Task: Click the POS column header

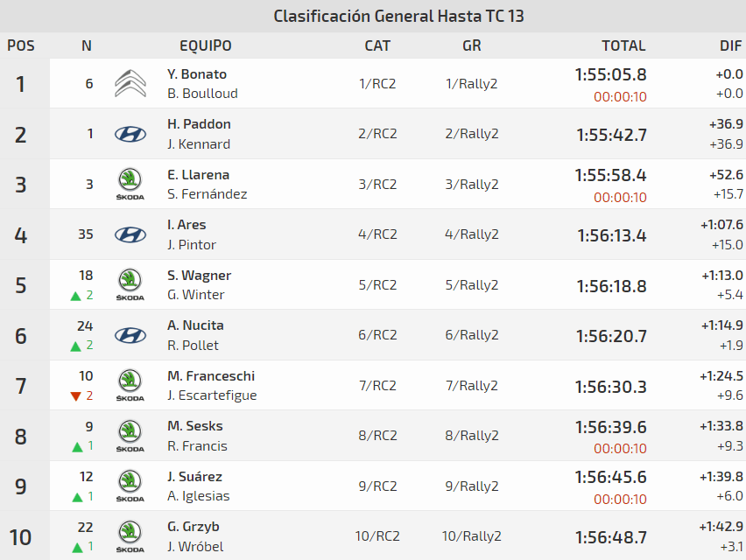Action: [x=21, y=45]
